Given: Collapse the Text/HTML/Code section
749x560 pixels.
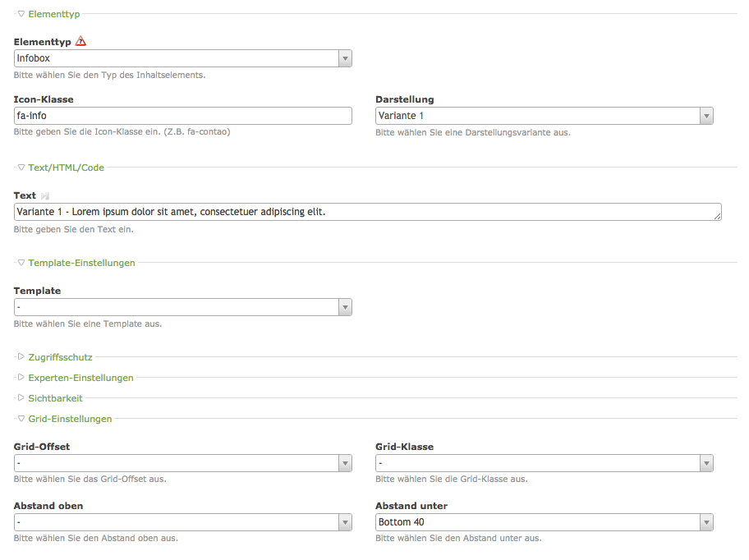Looking at the screenshot, I should pyautogui.click(x=66, y=168).
